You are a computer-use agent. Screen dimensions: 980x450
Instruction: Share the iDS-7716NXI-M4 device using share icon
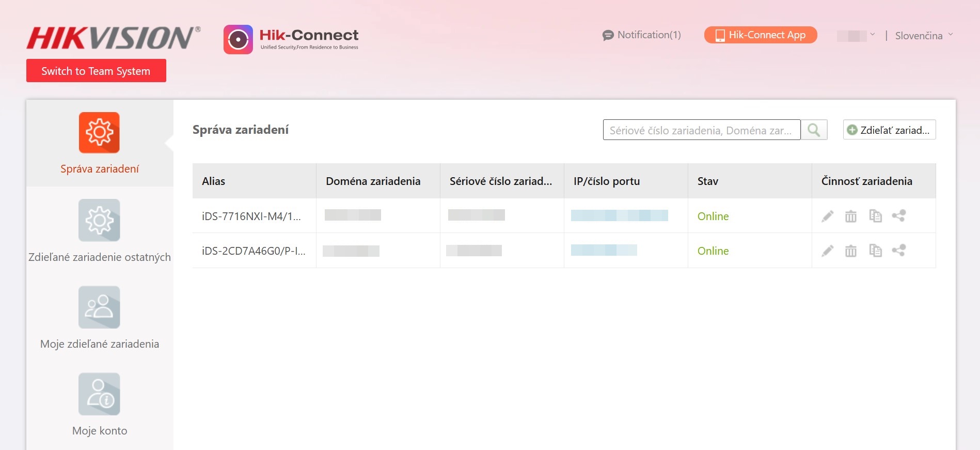coord(899,215)
